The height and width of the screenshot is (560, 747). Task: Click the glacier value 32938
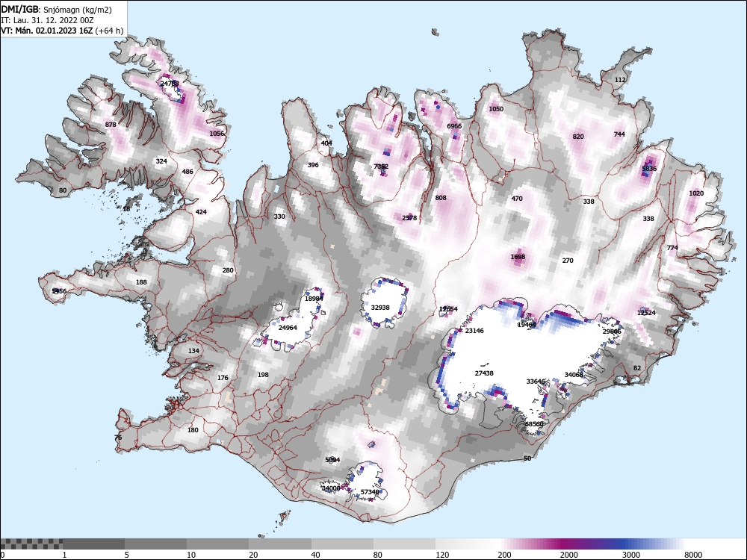click(380, 308)
